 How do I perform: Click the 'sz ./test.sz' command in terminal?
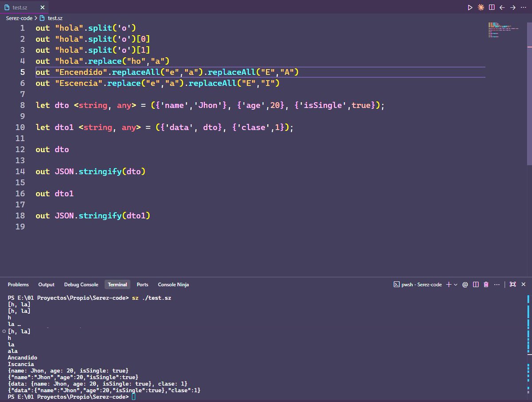pyautogui.click(x=152, y=298)
